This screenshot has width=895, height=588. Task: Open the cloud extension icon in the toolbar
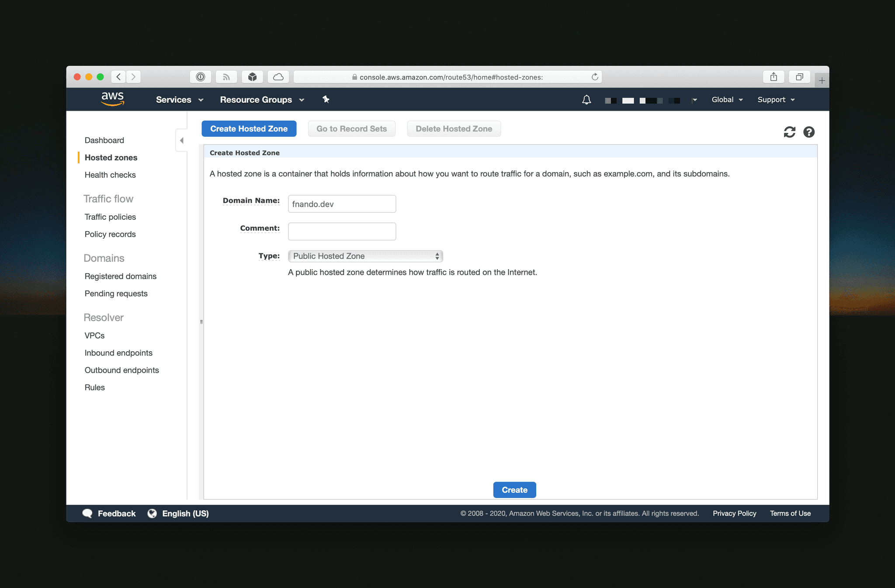pyautogui.click(x=278, y=76)
